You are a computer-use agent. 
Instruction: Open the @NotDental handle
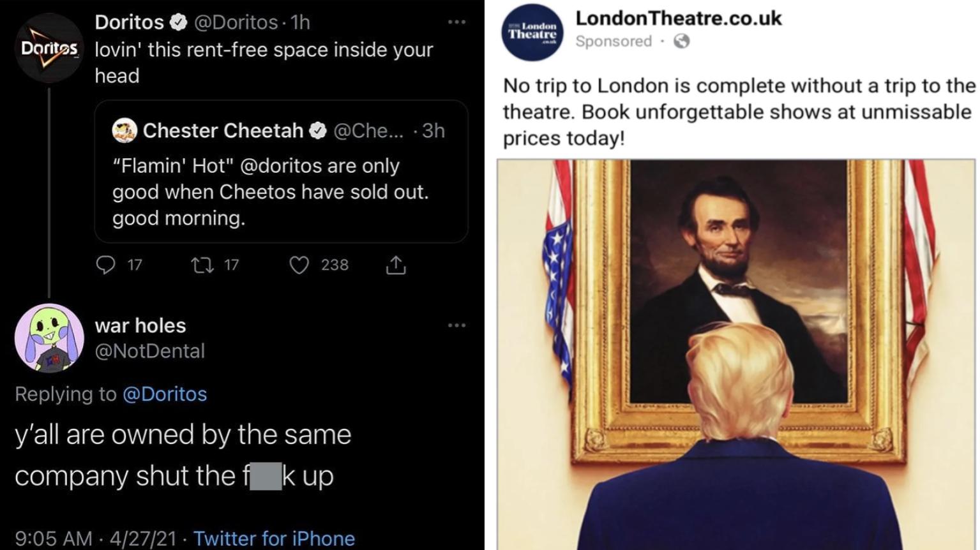[150, 351]
